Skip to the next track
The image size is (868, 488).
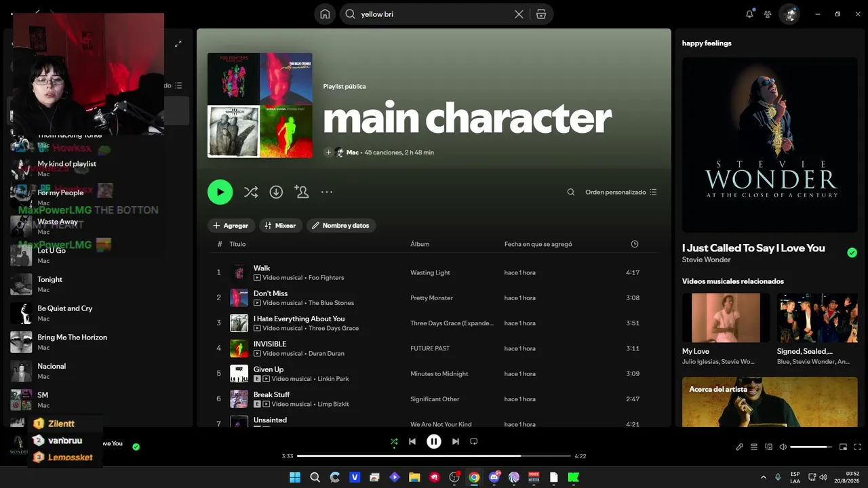pos(456,442)
